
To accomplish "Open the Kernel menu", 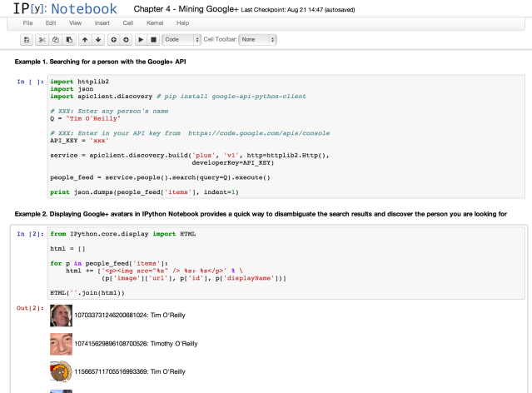I will (x=155, y=23).
